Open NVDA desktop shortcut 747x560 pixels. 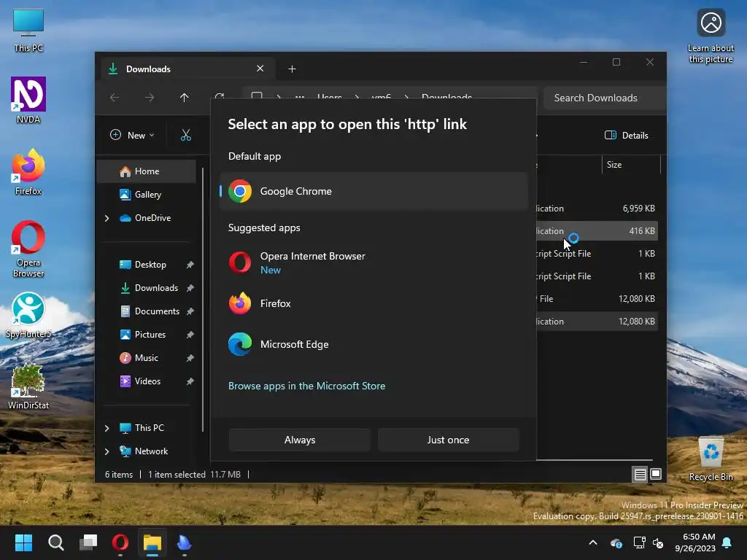tap(28, 101)
